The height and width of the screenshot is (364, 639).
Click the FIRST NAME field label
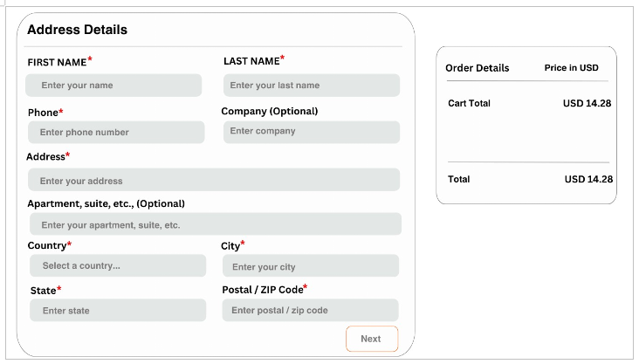coord(57,63)
